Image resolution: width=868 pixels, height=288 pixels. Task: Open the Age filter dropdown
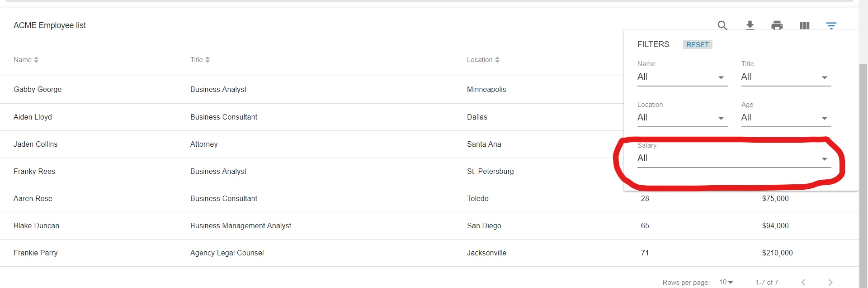(x=786, y=118)
